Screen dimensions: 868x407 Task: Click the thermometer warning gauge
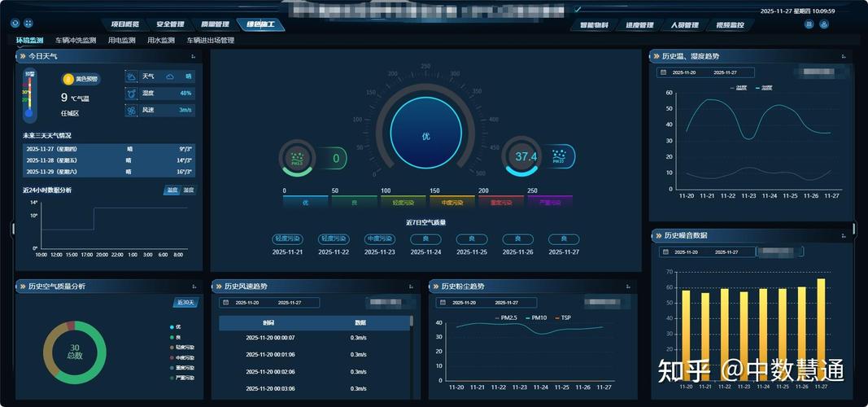tap(29, 95)
